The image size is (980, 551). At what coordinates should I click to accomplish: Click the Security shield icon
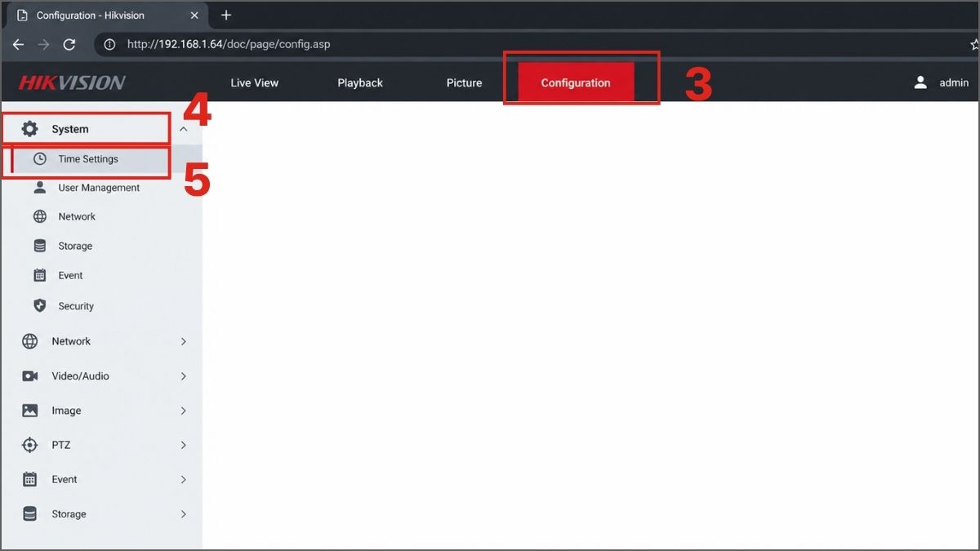click(40, 306)
